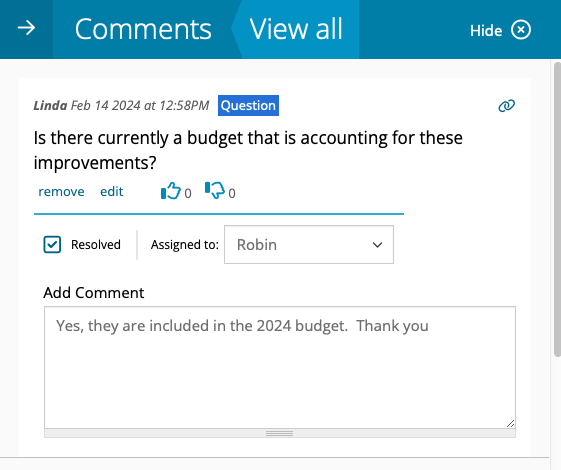
Task: Uncheck the Resolved checkbox
Action: pyautogui.click(x=52, y=245)
